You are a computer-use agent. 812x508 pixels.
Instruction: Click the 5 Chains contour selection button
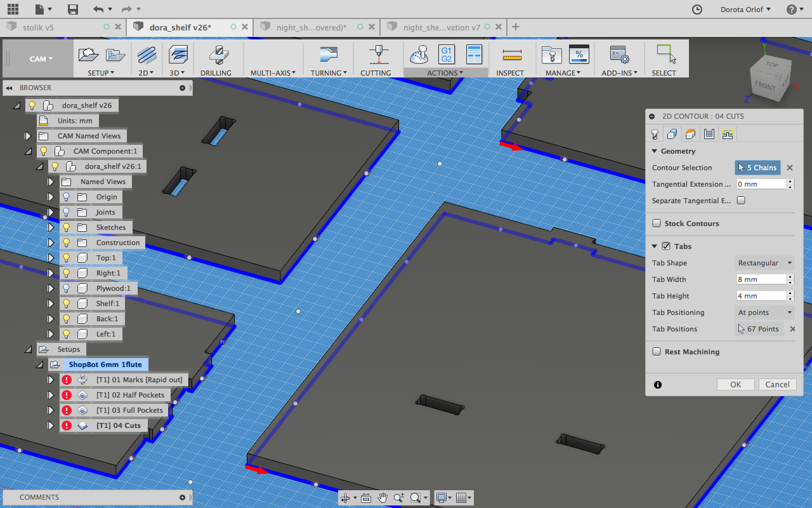click(x=757, y=168)
